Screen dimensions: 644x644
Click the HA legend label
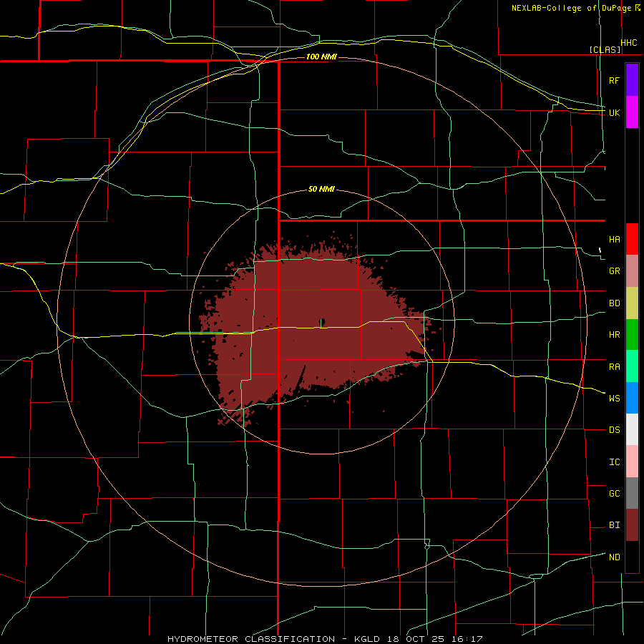[x=614, y=240]
